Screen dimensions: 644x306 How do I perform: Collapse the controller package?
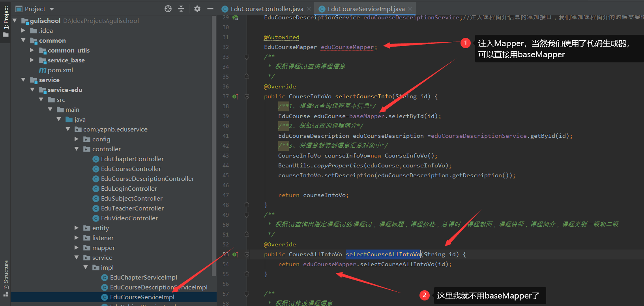[x=77, y=149]
